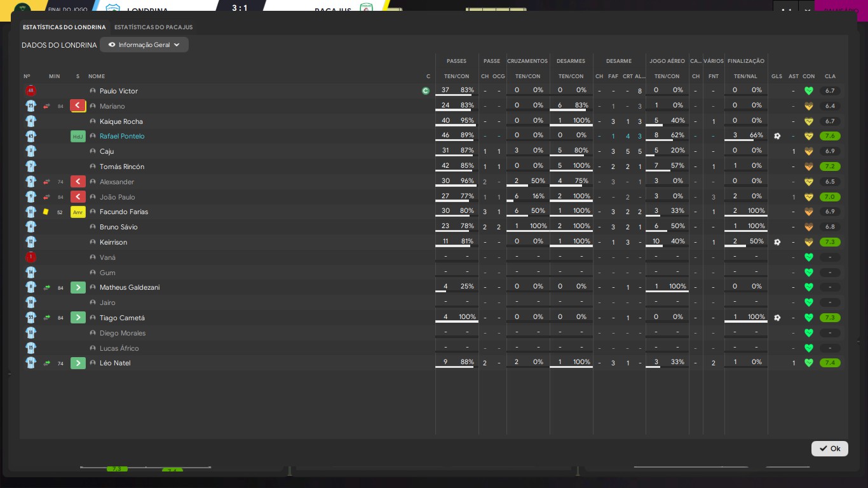This screenshot has width=868, height=488.
Task: Click Keirrison's 7.3 rating badge
Action: [x=830, y=242]
